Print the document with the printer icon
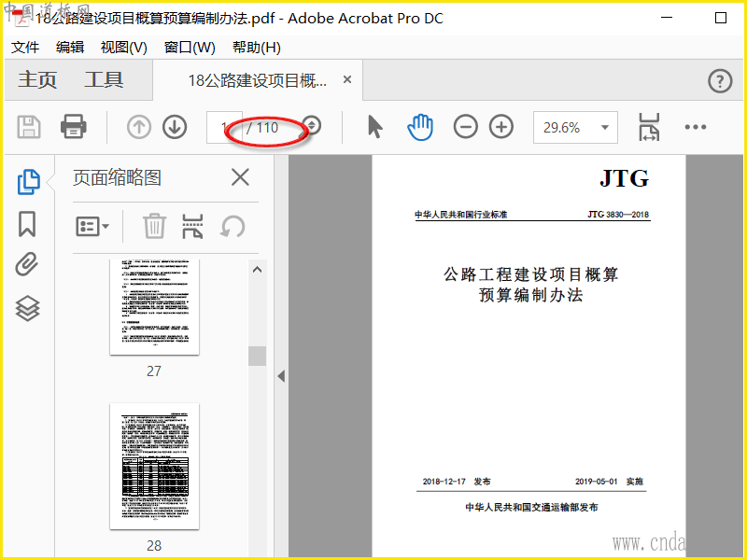The height and width of the screenshot is (560, 747). 74,127
